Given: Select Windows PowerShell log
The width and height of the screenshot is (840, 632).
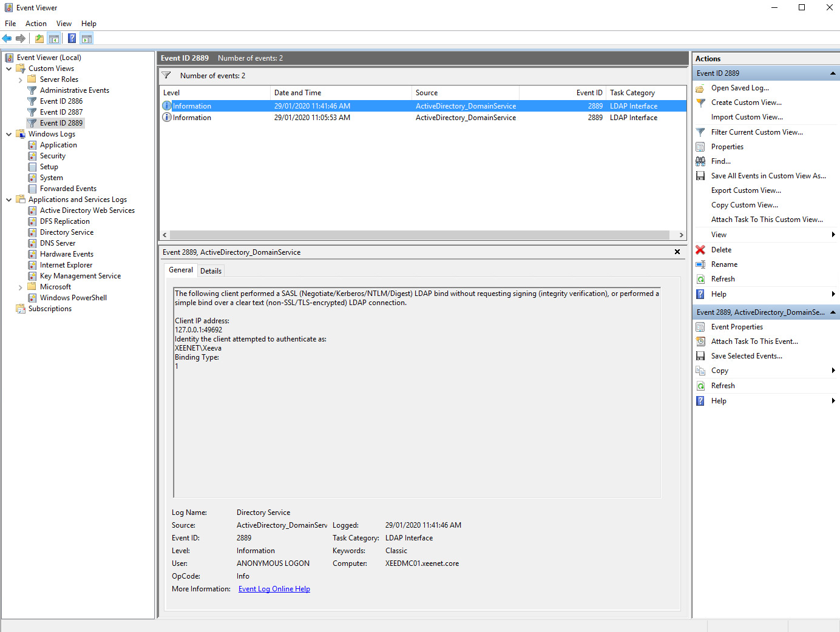Looking at the screenshot, I should point(73,298).
